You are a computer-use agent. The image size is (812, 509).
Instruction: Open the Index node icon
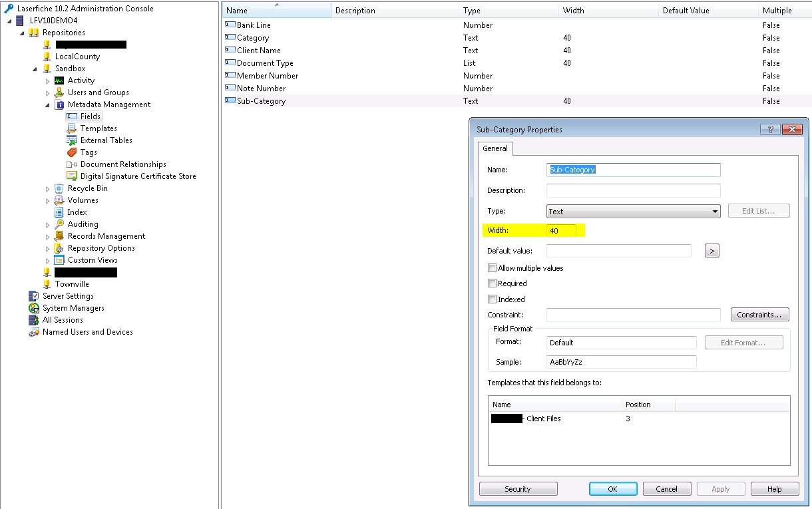click(59, 212)
